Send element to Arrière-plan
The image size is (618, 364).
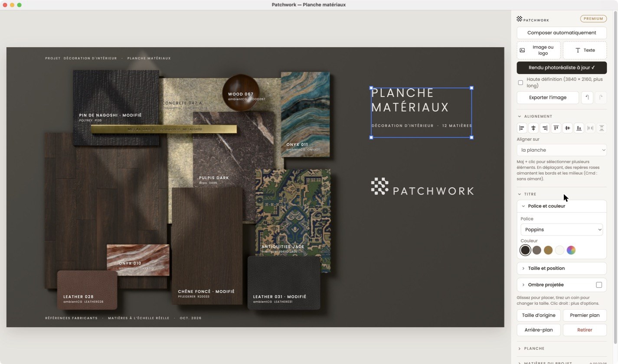pyautogui.click(x=539, y=330)
